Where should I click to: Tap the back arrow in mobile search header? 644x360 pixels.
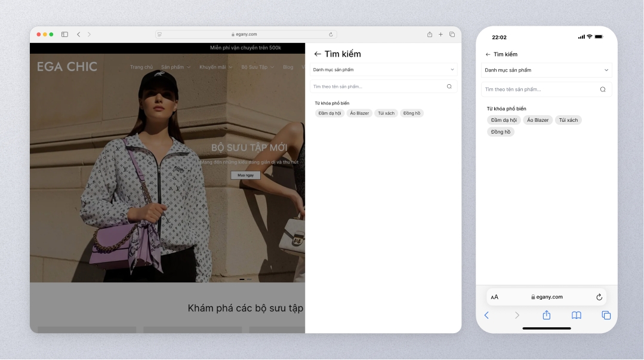pos(488,54)
